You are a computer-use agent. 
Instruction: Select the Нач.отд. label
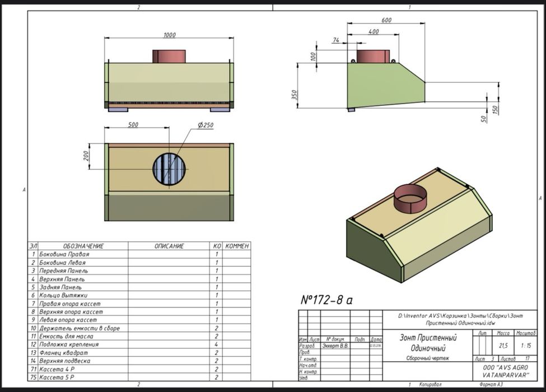click(308, 365)
